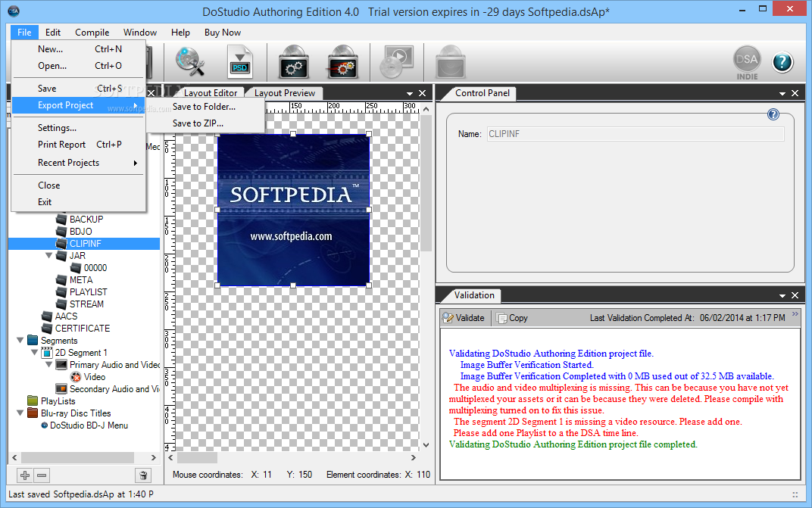
Task: Close the Validation panel
Action: 795,295
